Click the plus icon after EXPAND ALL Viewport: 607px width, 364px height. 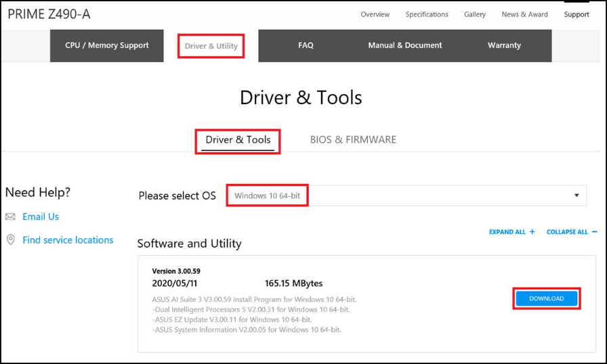coord(532,232)
